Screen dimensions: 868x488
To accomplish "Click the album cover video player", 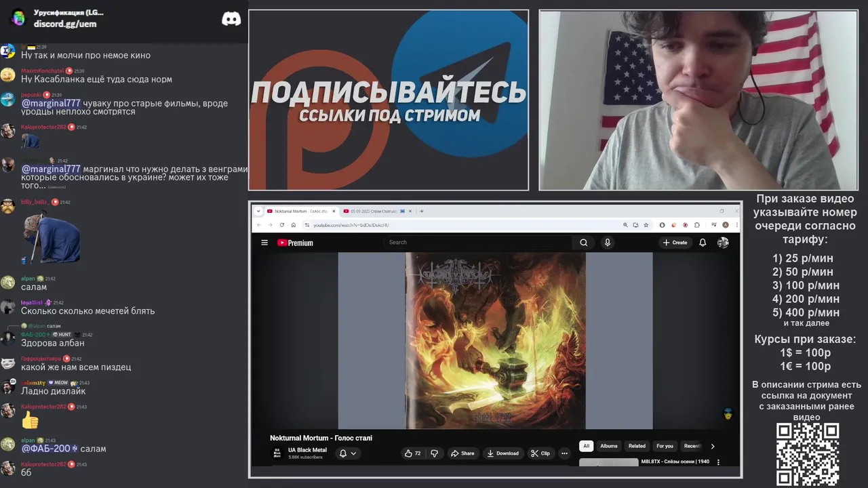I will click(495, 341).
